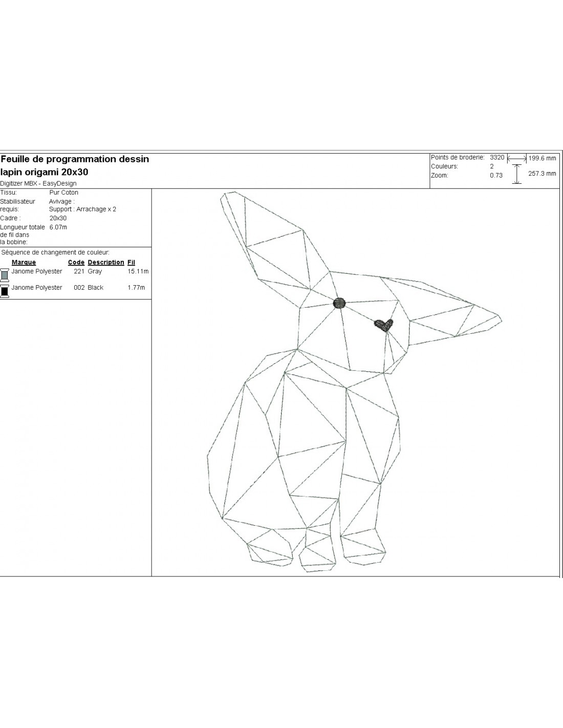Click 'Digitizer MBX - EasyDesign' text
Screen dimensions: 563x728
38,183
